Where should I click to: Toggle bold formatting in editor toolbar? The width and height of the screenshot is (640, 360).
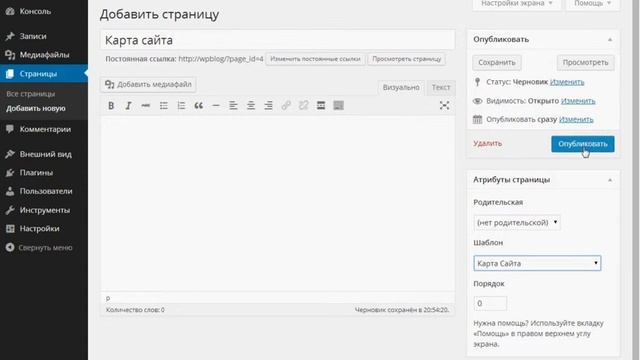click(111, 106)
